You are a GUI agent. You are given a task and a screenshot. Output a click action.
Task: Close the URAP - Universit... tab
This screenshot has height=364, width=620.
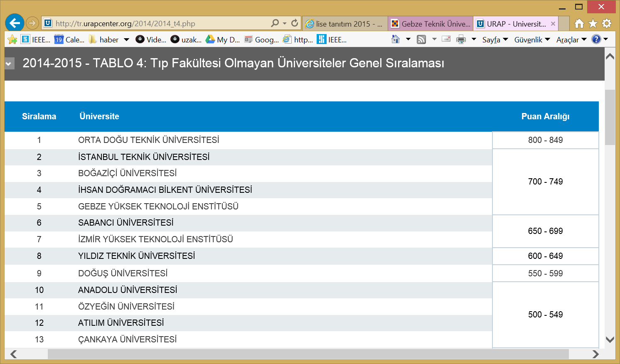coord(553,24)
